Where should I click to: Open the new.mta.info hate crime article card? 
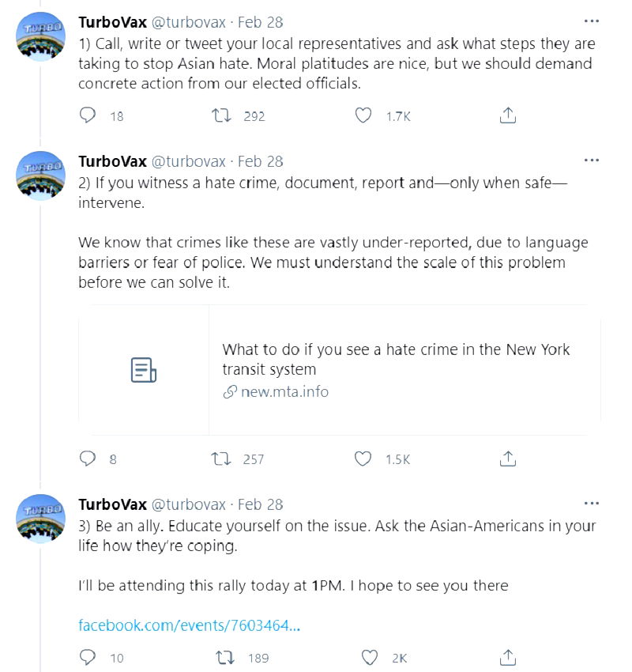(395, 370)
